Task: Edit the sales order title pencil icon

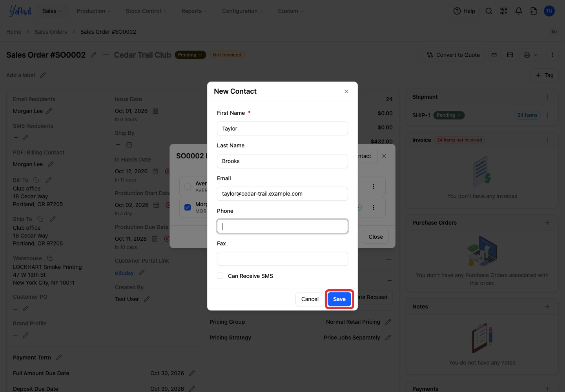Action: pyautogui.click(x=93, y=55)
